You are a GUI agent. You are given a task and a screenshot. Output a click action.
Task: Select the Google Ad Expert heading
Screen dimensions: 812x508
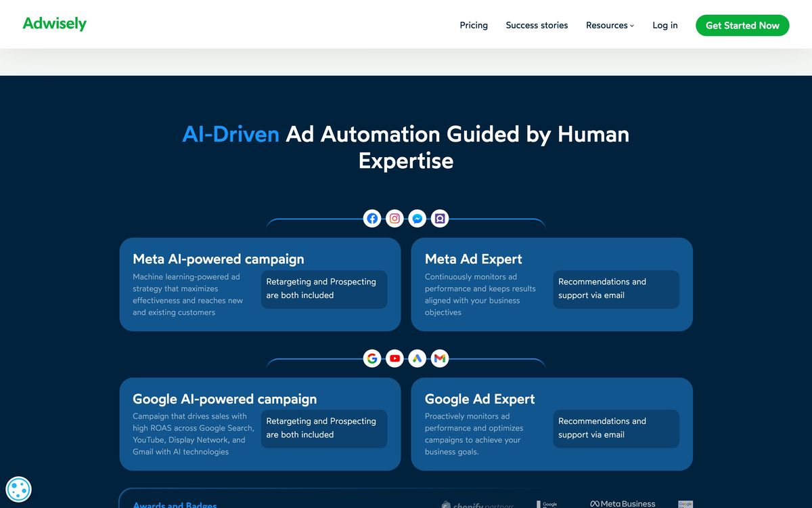(x=480, y=399)
